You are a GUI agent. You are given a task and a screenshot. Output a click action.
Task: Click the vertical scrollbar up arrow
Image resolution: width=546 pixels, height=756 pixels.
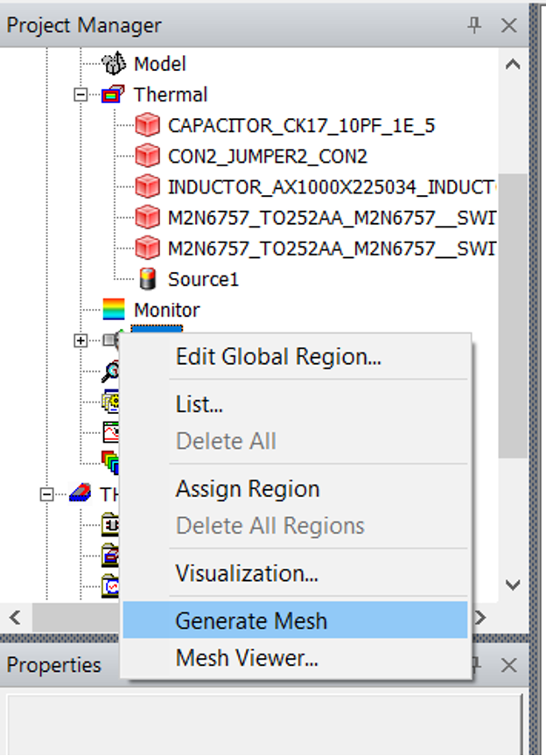point(513,64)
